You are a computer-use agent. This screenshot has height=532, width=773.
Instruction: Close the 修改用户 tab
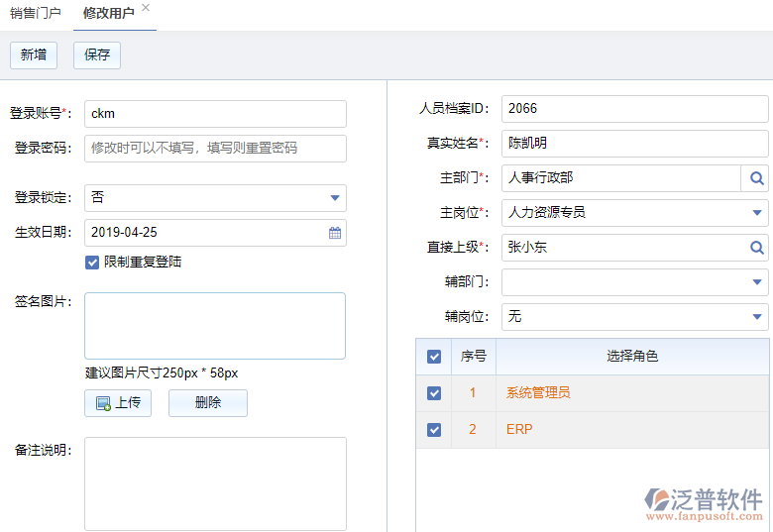point(146,8)
